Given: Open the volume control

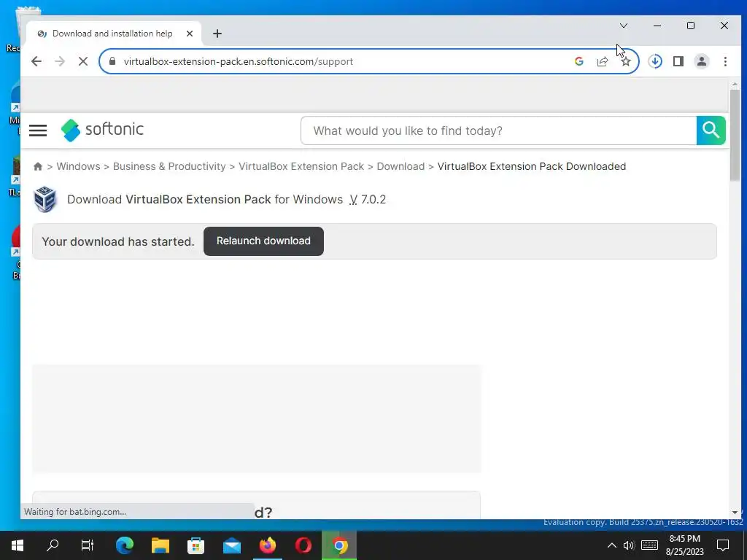Looking at the screenshot, I should (629, 545).
